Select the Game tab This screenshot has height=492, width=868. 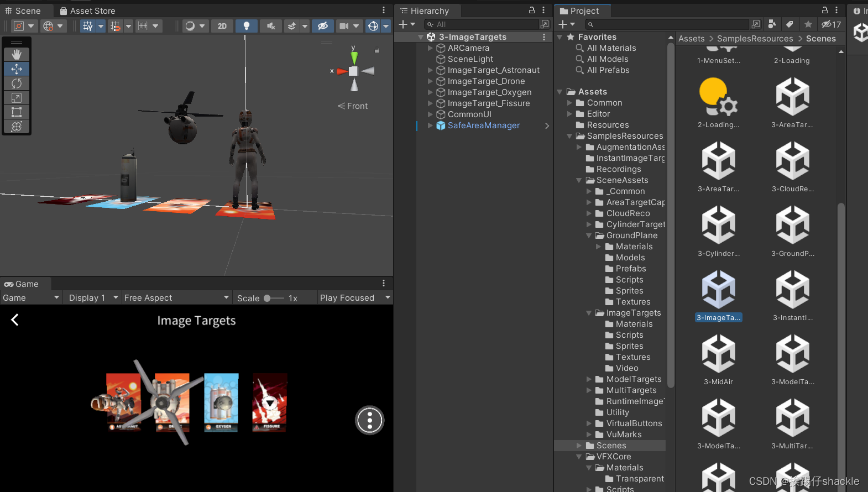[22, 284]
